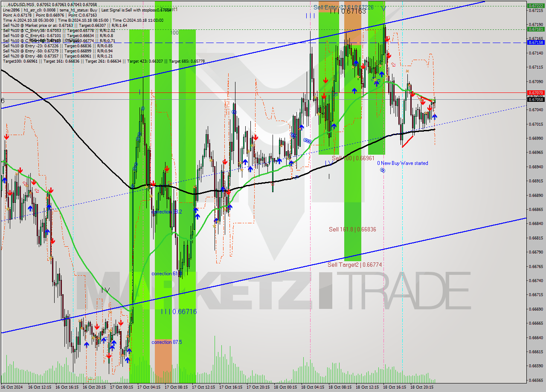Click the '16 Oct 12:15' time label

point(41,387)
